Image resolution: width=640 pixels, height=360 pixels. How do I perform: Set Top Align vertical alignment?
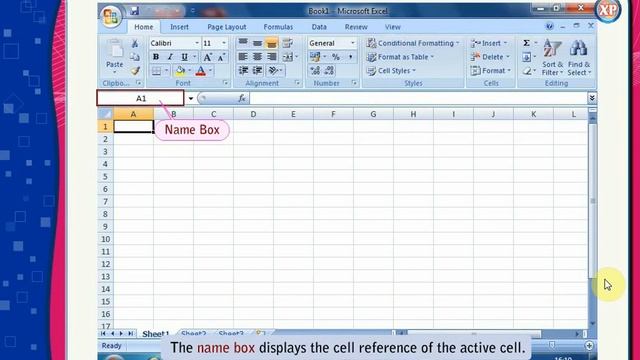click(243, 42)
